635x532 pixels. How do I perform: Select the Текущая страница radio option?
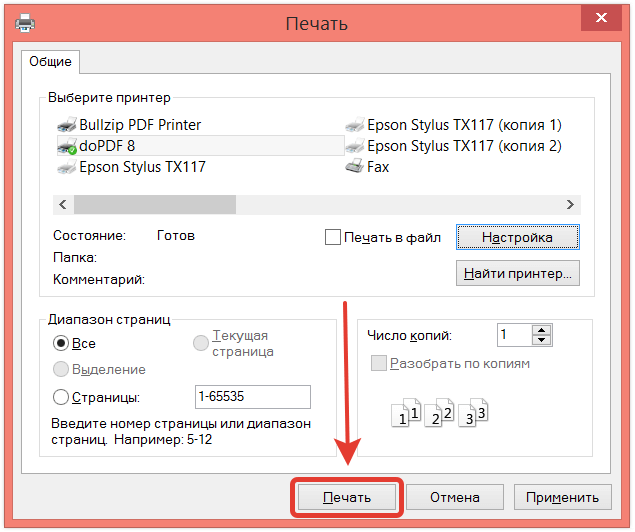point(200,343)
